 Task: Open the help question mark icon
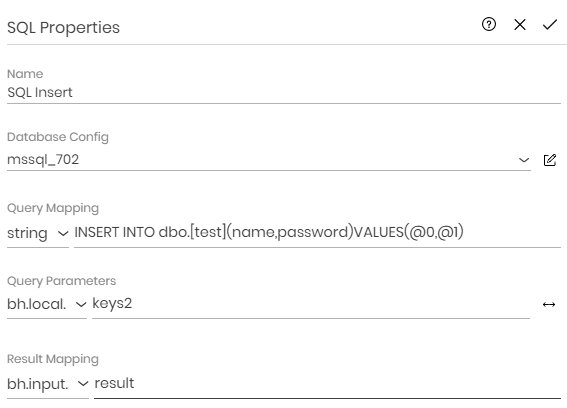489,25
